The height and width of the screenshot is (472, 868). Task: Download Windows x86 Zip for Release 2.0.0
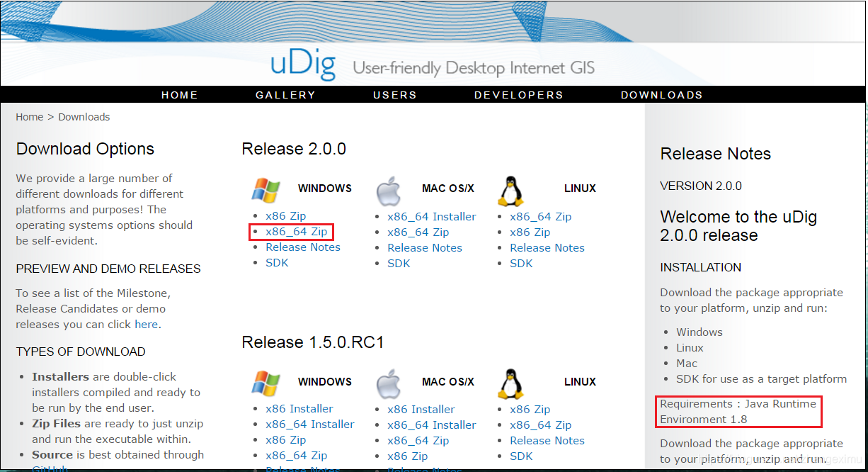pos(286,216)
